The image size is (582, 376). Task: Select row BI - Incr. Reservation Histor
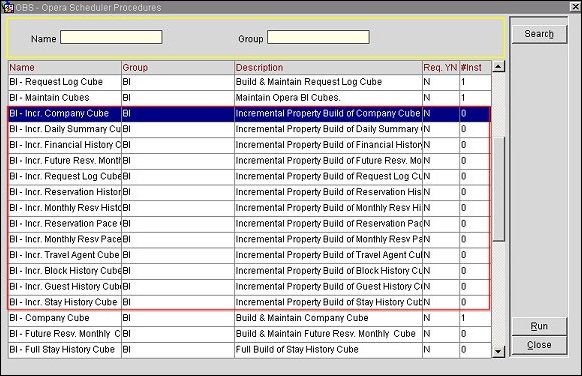[x=250, y=192]
